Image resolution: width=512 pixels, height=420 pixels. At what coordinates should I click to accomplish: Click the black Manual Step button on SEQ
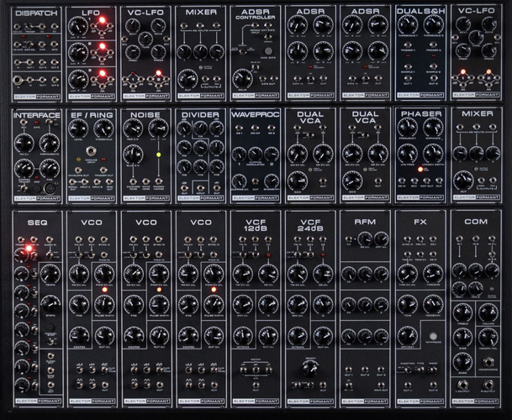click(50, 327)
